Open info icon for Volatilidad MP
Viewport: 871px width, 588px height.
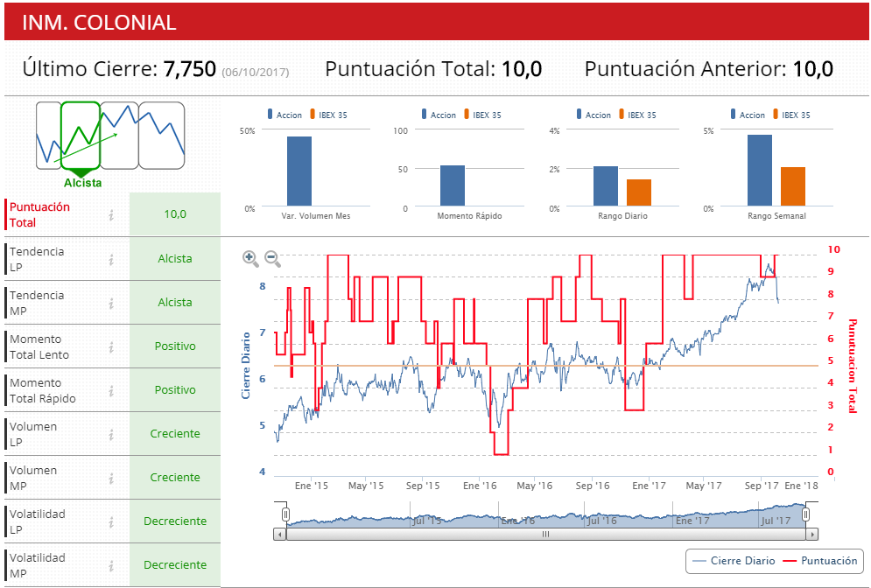(x=112, y=566)
